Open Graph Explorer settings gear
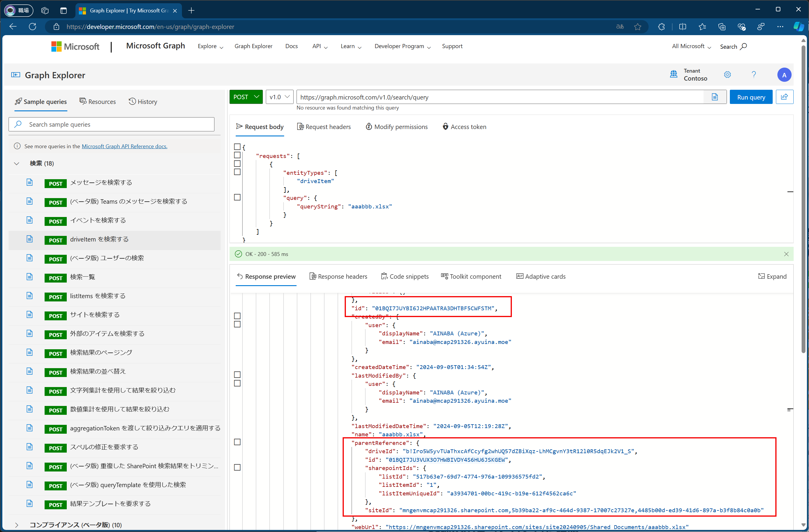 [x=727, y=75]
